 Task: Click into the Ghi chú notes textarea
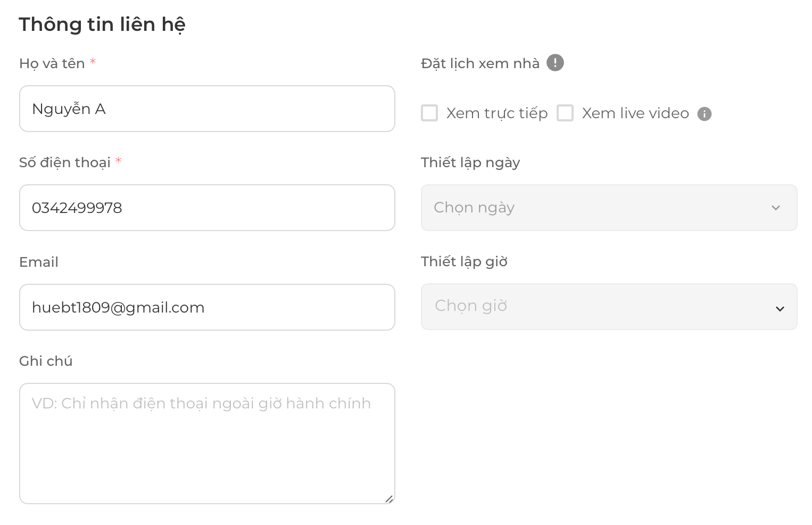click(x=207, y=444)
